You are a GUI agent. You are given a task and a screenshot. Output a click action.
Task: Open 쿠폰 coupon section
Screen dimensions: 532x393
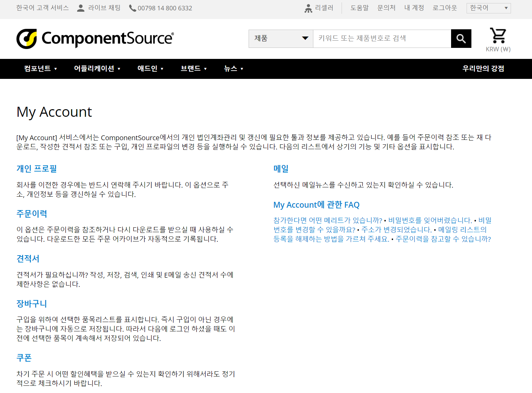(x=24, y=358)
